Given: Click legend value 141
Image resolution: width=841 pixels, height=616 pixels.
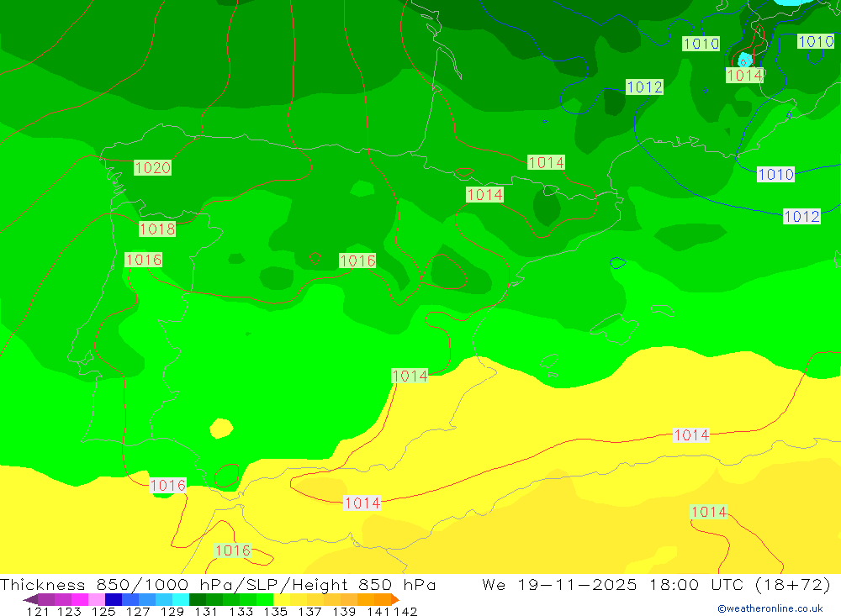Looking at the screenshot, I should [378, 611].
